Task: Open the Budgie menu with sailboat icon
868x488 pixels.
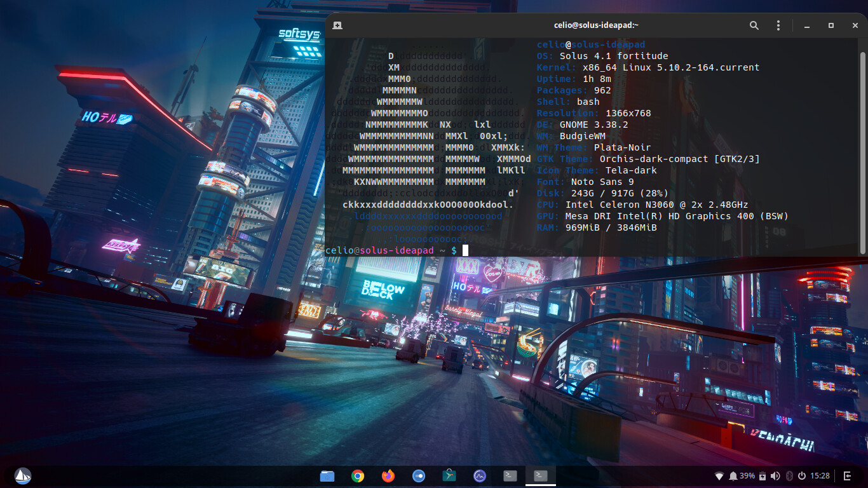Action: point(22,475)
